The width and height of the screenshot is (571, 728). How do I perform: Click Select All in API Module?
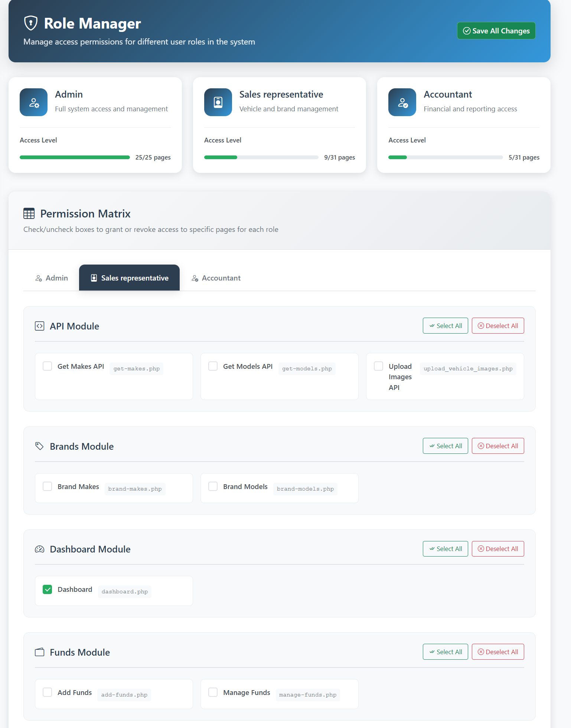pos(445,326)
